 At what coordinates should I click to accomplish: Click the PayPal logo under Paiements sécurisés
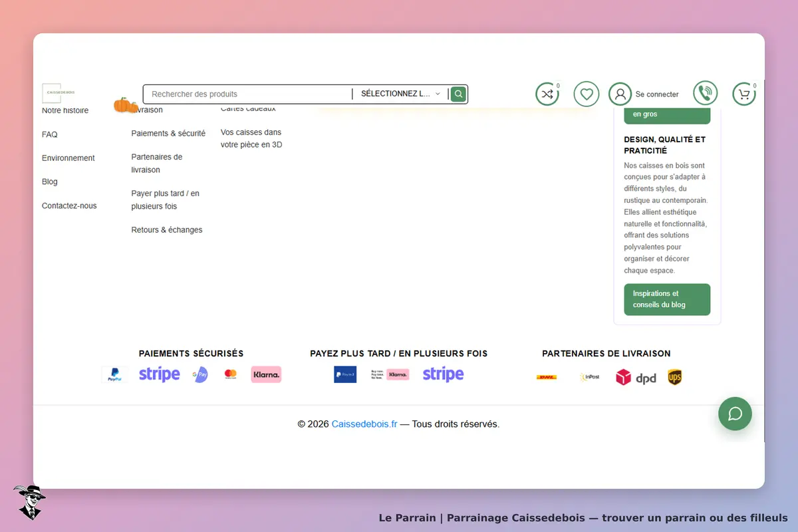[114, 374]
